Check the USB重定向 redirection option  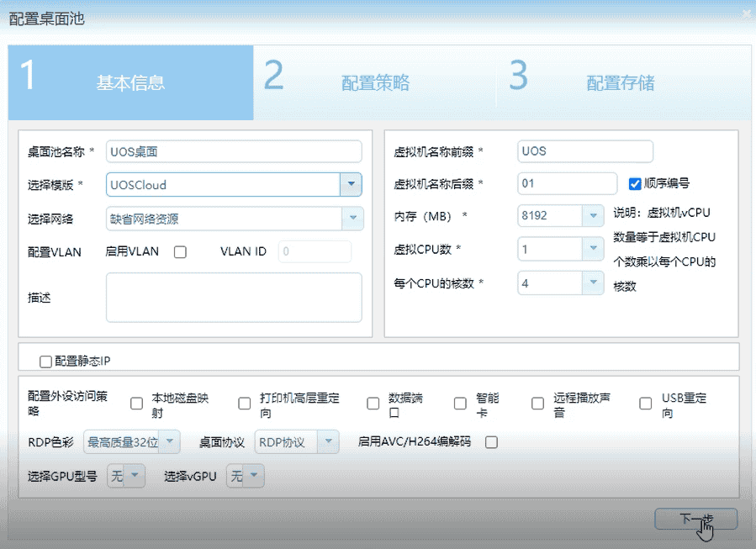coord(645,403)
